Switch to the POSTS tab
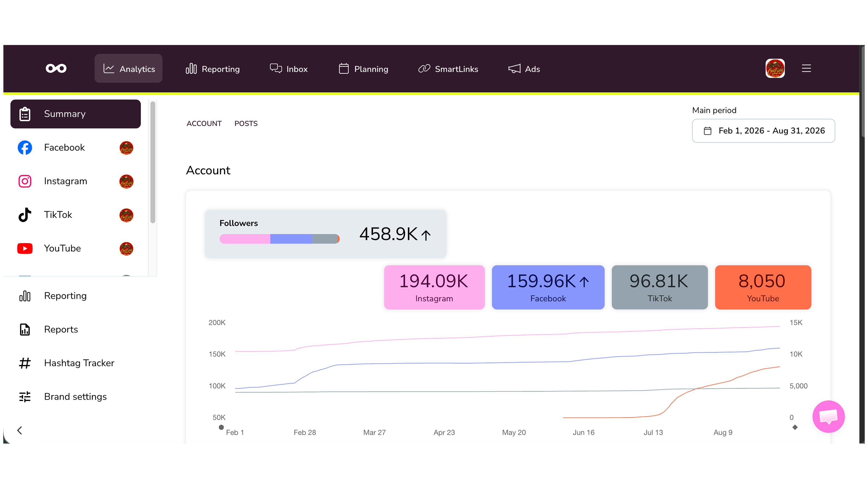868x488 pixels. [246, 124]
